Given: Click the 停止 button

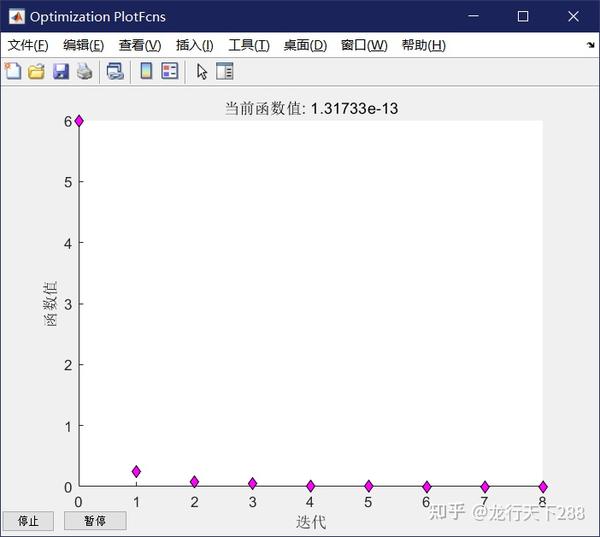Looking at the screenshot, I should tap(28, 521).
